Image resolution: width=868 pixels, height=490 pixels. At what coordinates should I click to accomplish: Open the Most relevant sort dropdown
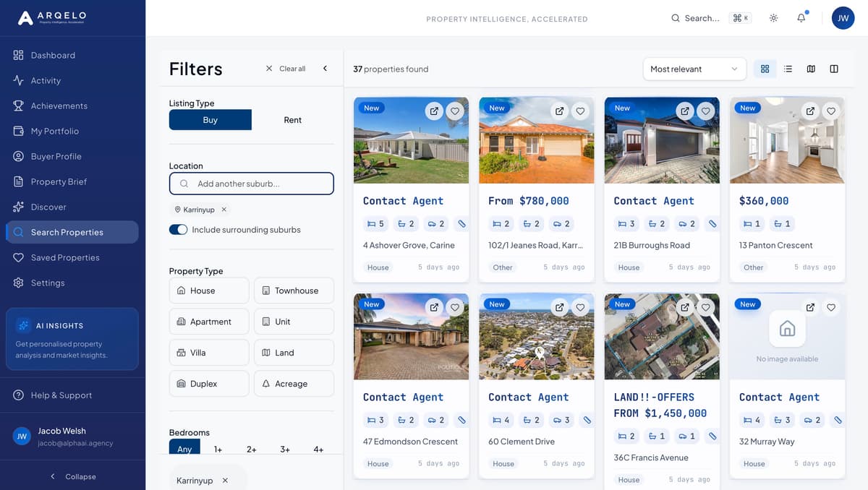(694, 69)
